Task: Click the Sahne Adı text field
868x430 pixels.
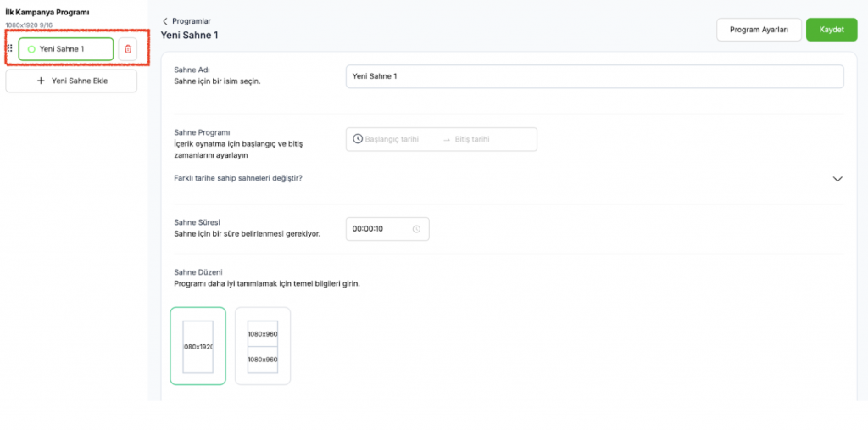Action: click(x=593, y=76)
